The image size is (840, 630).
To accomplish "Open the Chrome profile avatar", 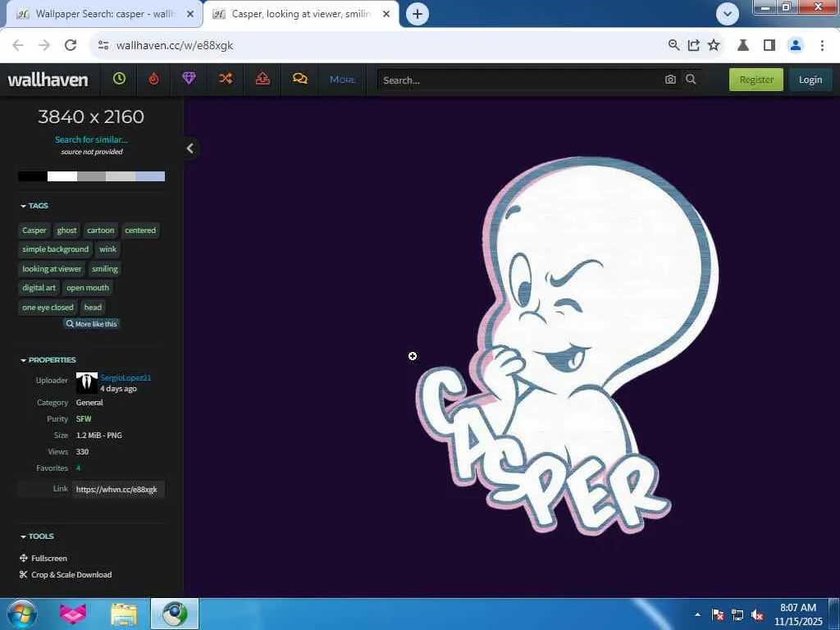I will tap(796, 46).
